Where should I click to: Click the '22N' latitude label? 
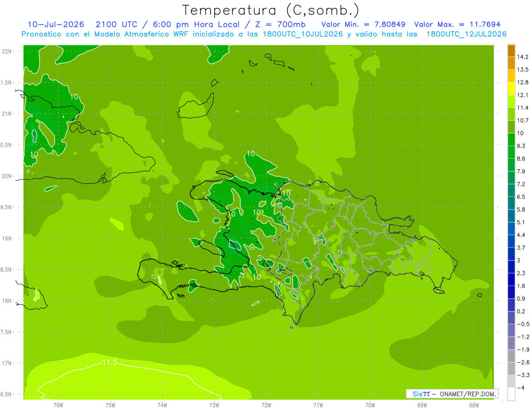pos(7,51)
